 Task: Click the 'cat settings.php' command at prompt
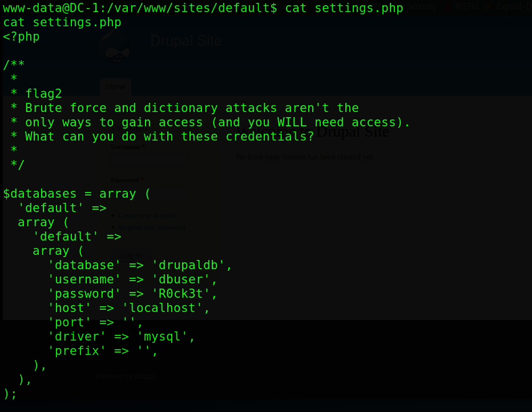(x=344, y=8)
